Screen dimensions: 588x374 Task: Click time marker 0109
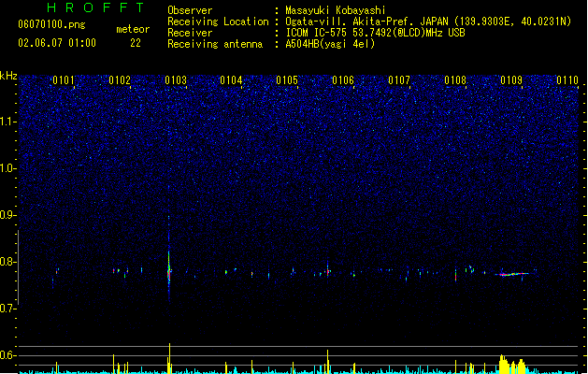[x=511, y=80]
